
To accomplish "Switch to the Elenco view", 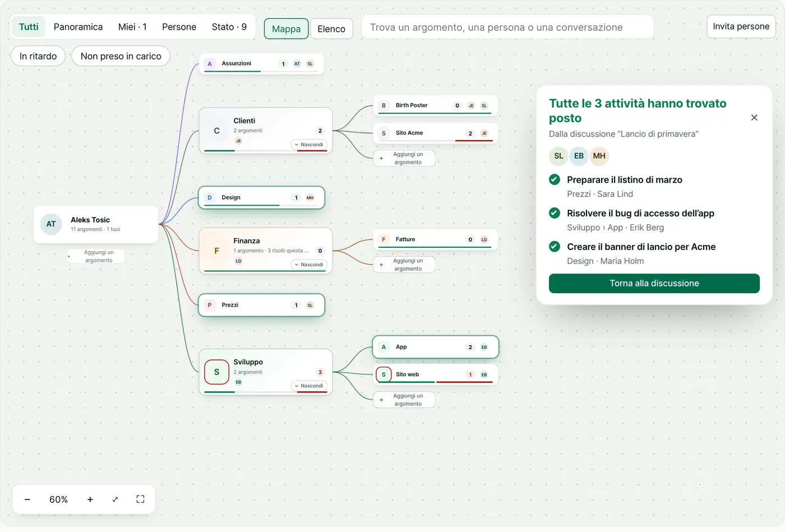I will pyautogui.click(x=331, y=29).
